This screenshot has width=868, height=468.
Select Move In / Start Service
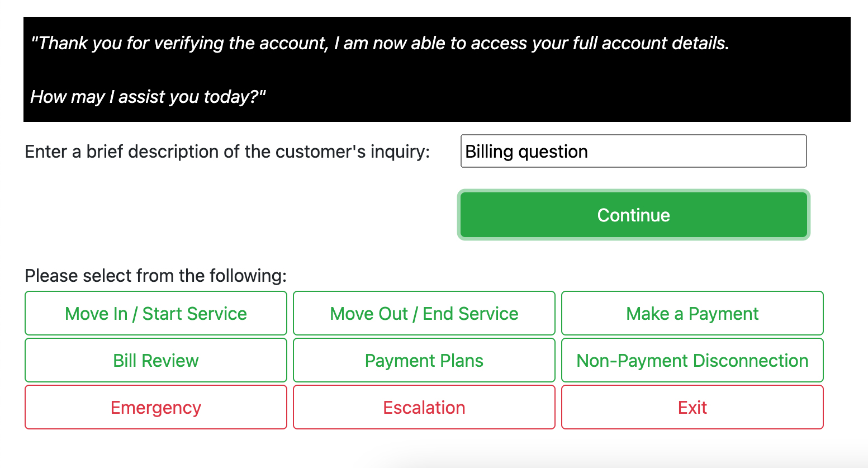(156, 314)
